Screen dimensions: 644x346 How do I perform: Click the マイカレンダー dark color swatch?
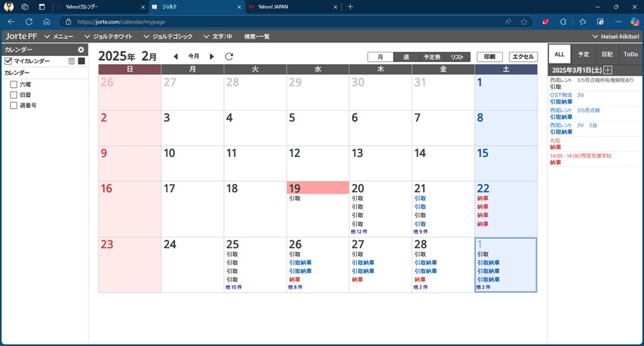point(81,61)
